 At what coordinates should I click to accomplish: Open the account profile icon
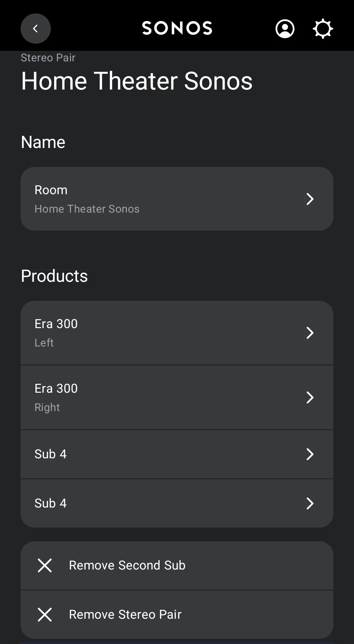click(x=285, y=29)
